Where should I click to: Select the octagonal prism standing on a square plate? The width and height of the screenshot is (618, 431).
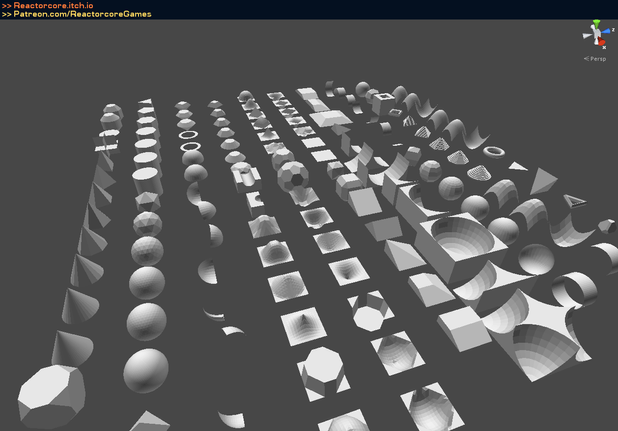[x=324, y=373]
